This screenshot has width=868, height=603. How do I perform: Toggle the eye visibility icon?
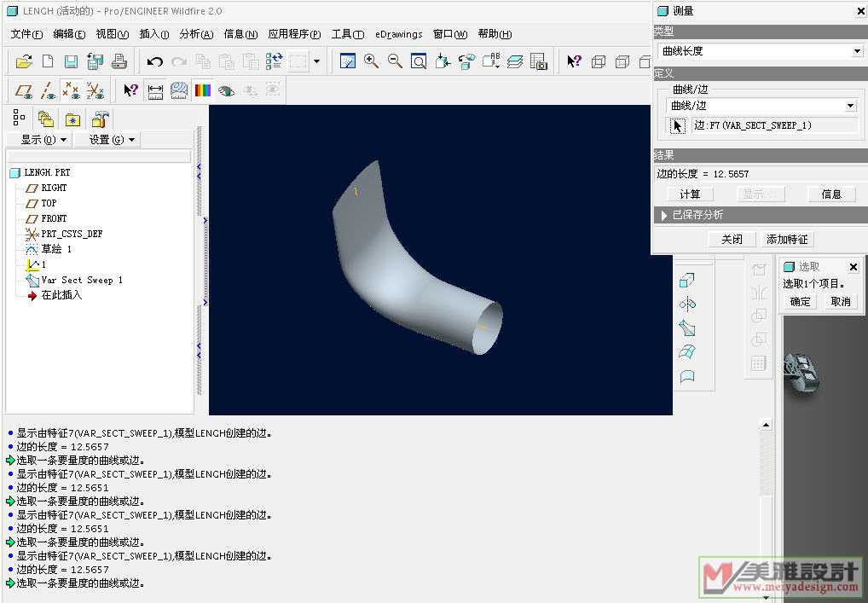(x=227, y=90)
